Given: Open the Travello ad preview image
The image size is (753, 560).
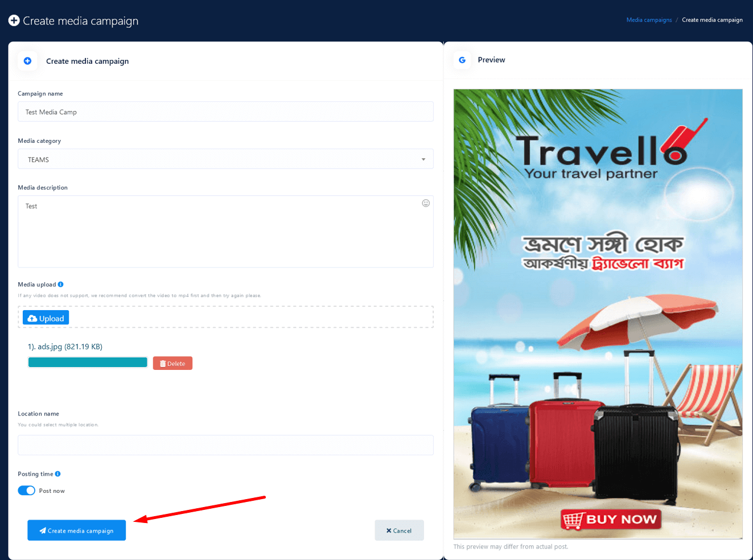Looking at the screenshot, I should coord(598,314).
